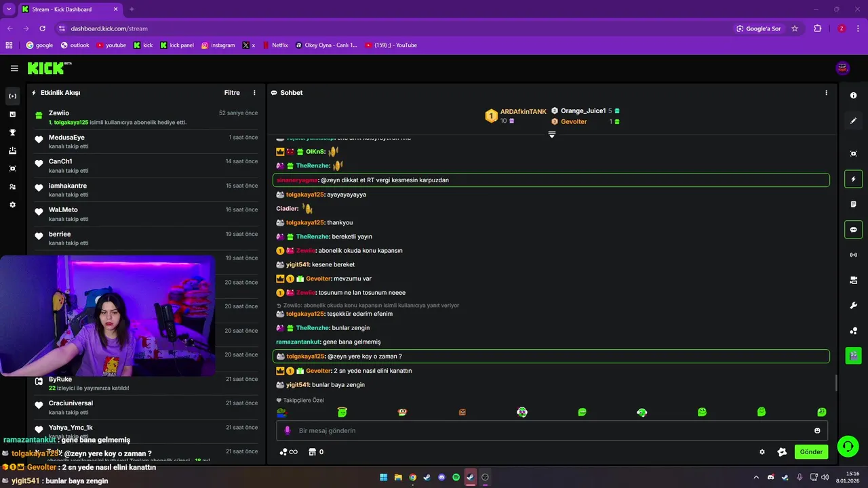Select iamhakantre follow event in feed
Viewport: 868px width, 488px height.
(x=146, y=190)
